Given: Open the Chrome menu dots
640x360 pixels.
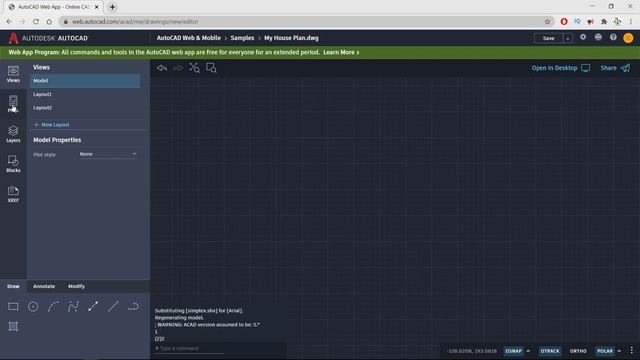Looking at the screenshot, I should click(x=631, y=22).
